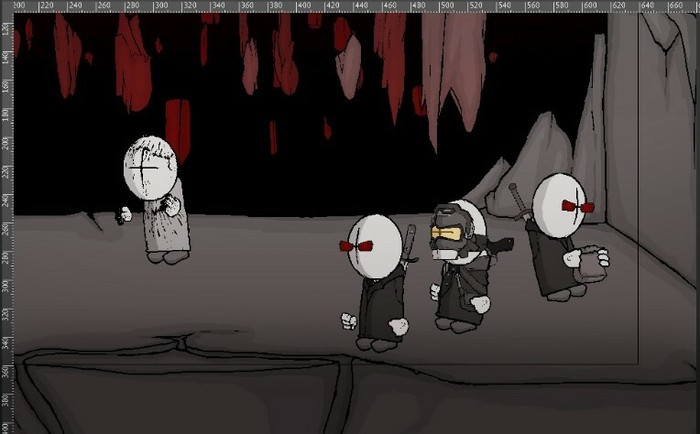The image size is (700, 434).
Task: Click the "300" mark on the left vertical ruler
Action: pyautogui.click(x=5, y=286)
